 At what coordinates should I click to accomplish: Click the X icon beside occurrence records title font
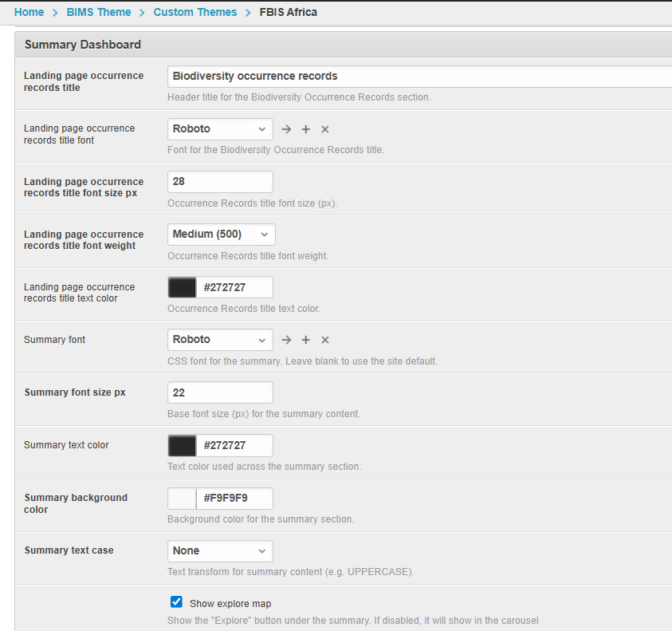point(324,129)
